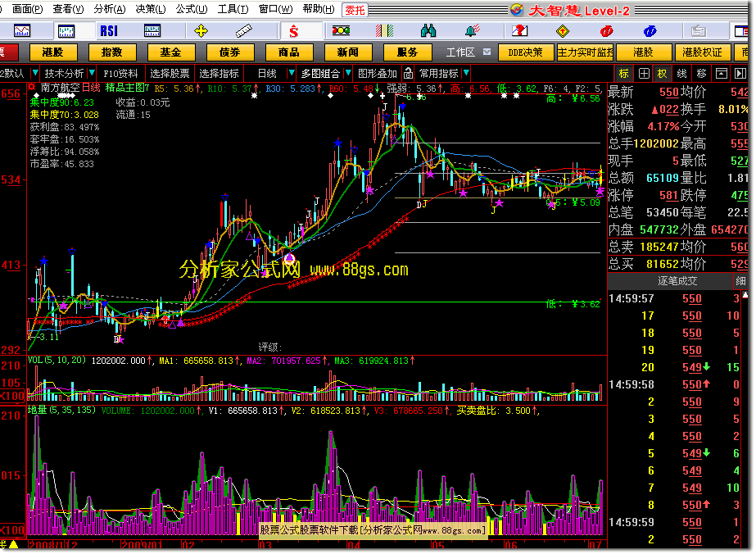Click the yellow 指数 button
756x554 pixels.
pyautogui.click(x=112, y=52)
